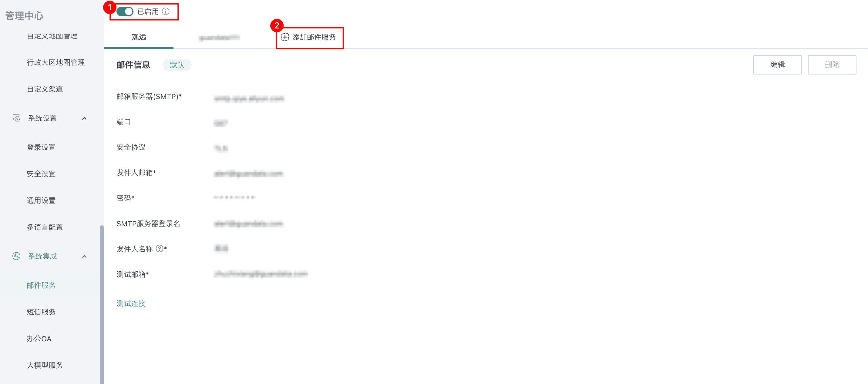Open 登录设置 in the sidebar
Screen dimensions: 868x384
click(41, 147)
